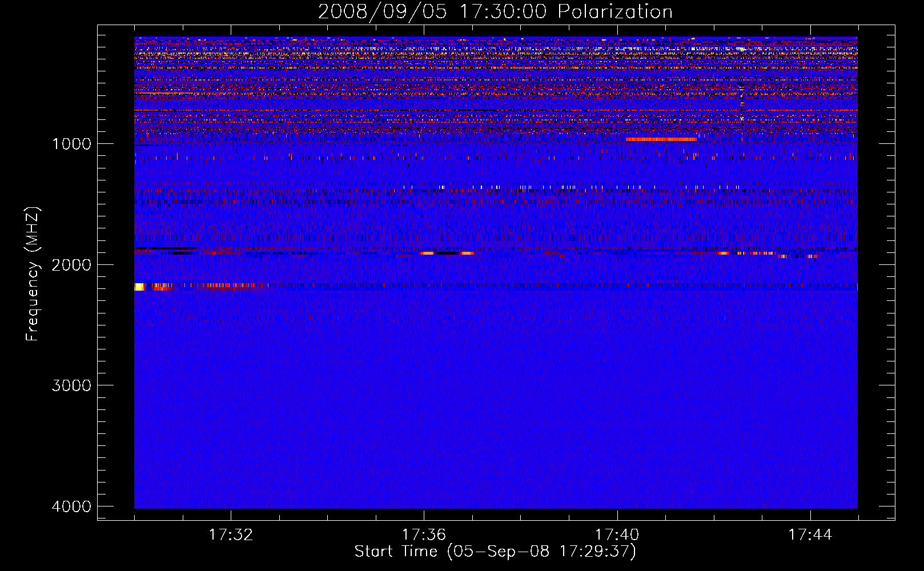This screenshot has width=924, height=571.
Task: Click the orange-red bar just above 1000 MHz
Action: click(661, 139)
